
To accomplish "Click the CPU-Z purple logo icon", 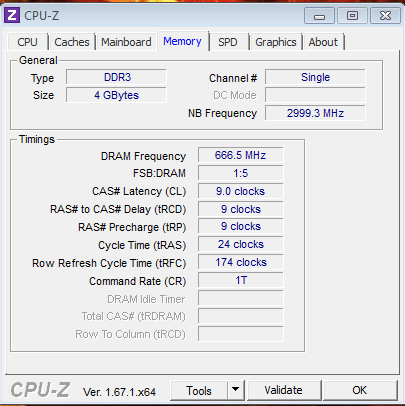I will click(12, 15).
